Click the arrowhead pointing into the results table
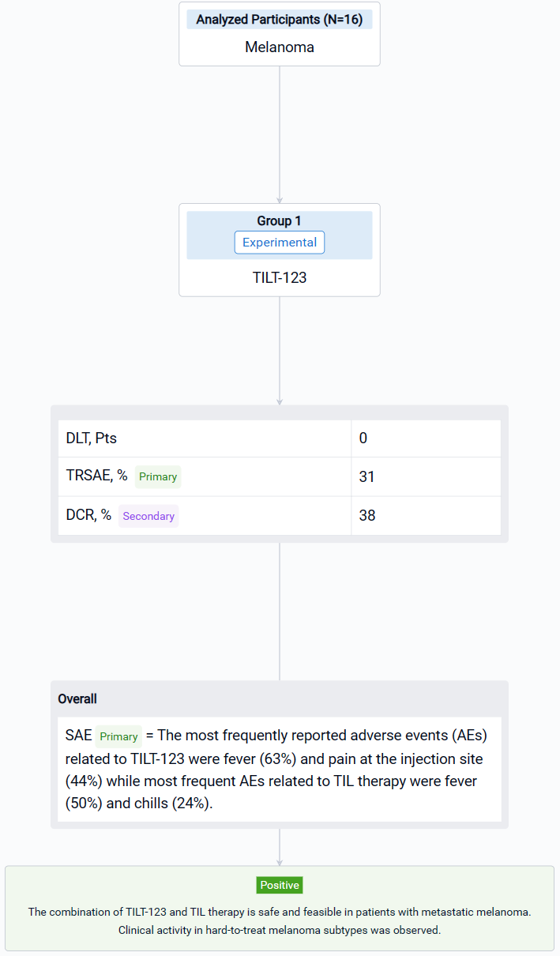The width and height of the screenshot is (560, 956). pyautogui.click(x=280, y=401)
